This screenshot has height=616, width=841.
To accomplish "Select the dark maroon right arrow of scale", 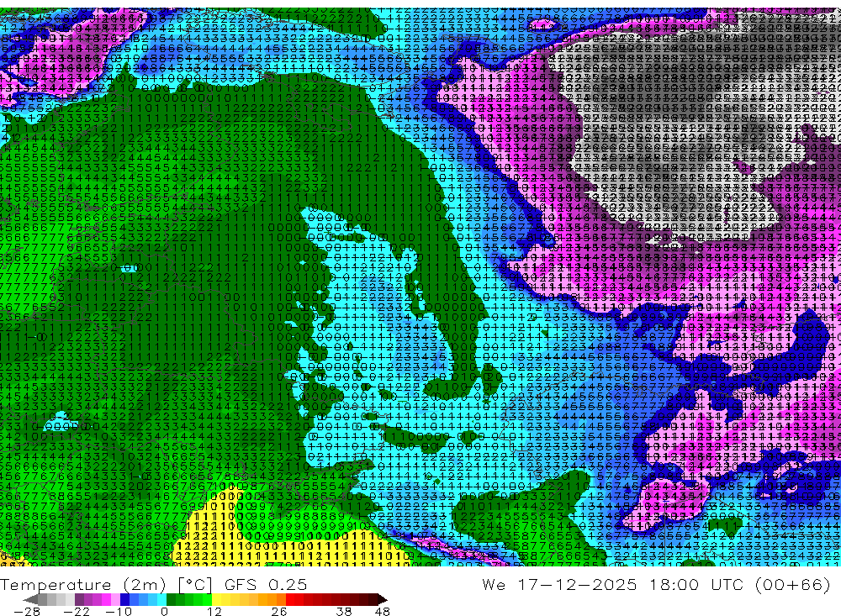I will [x=383, y=599].
